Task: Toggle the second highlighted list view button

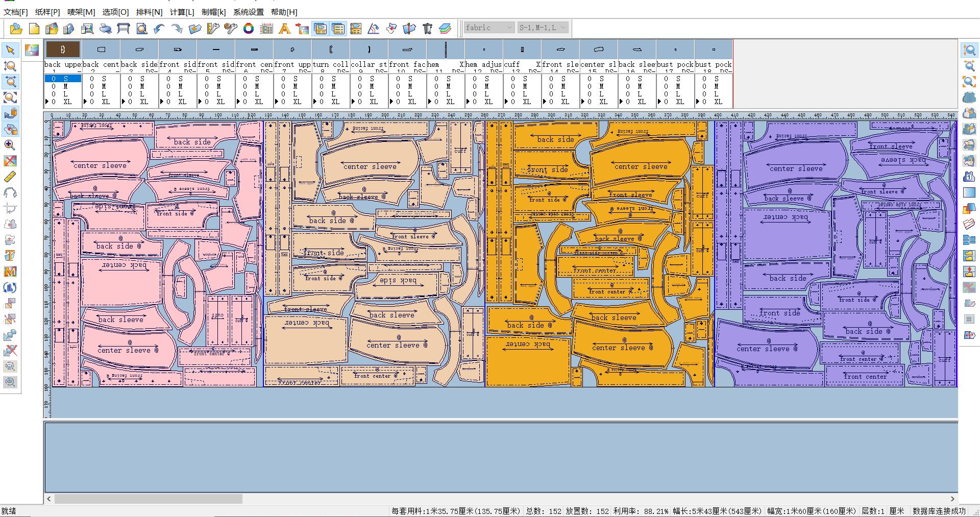Action: pyautogui.click(x=338, y=29)
